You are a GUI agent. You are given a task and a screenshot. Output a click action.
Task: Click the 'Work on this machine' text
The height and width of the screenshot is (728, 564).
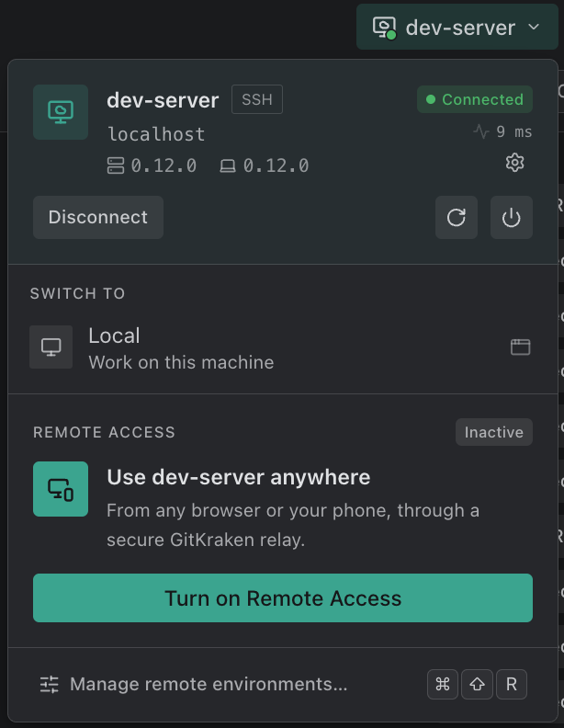181,362
